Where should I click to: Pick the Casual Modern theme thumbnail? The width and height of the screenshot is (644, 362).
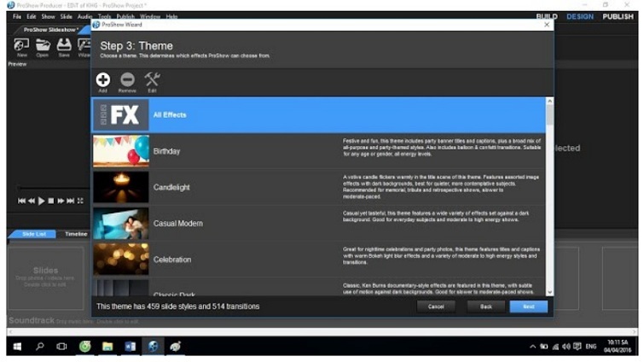[121, 224]
